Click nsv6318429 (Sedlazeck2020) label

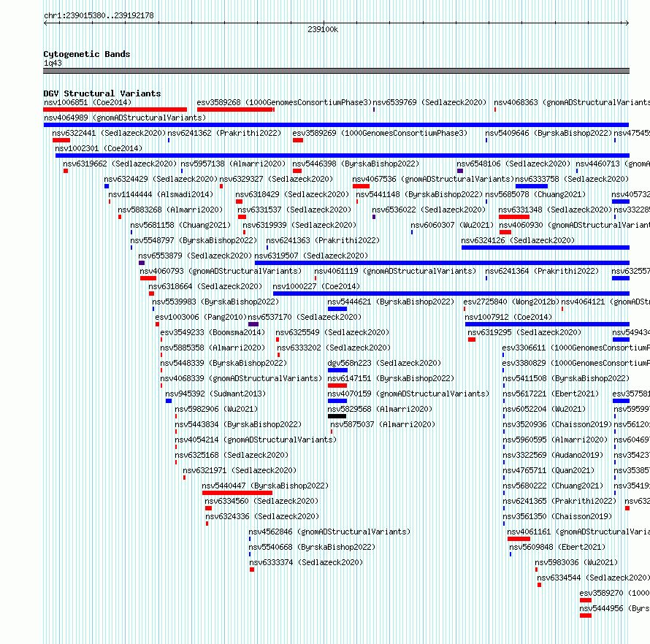(x=292, y=194)
